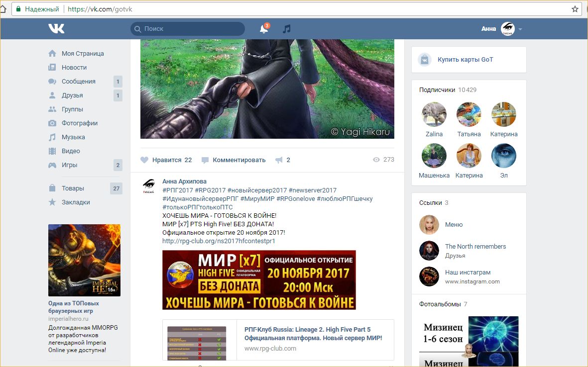588x367 pixels.
Task: Open Мизинец 1-6 сезон album thumbnail
Action: pos(469,341)
